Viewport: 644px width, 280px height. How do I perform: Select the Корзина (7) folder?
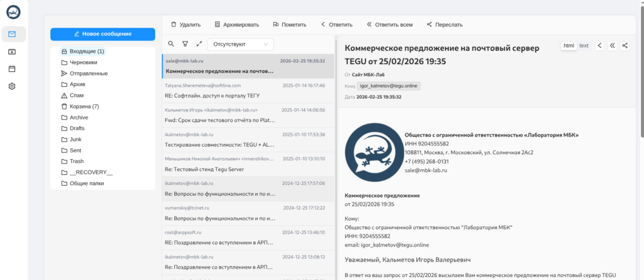point(84,106)
